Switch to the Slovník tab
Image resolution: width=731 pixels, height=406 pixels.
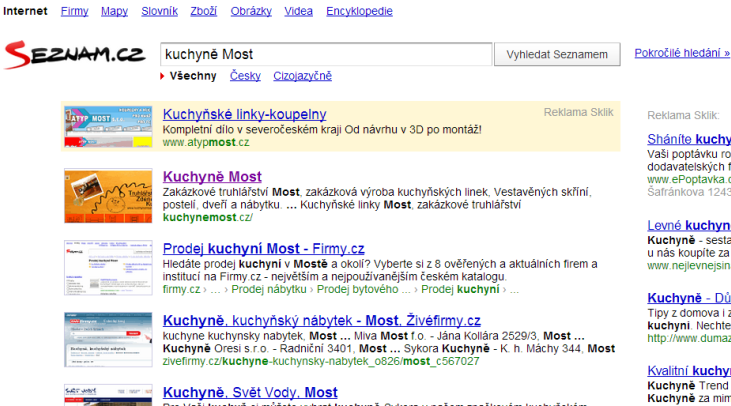[159, 11]
